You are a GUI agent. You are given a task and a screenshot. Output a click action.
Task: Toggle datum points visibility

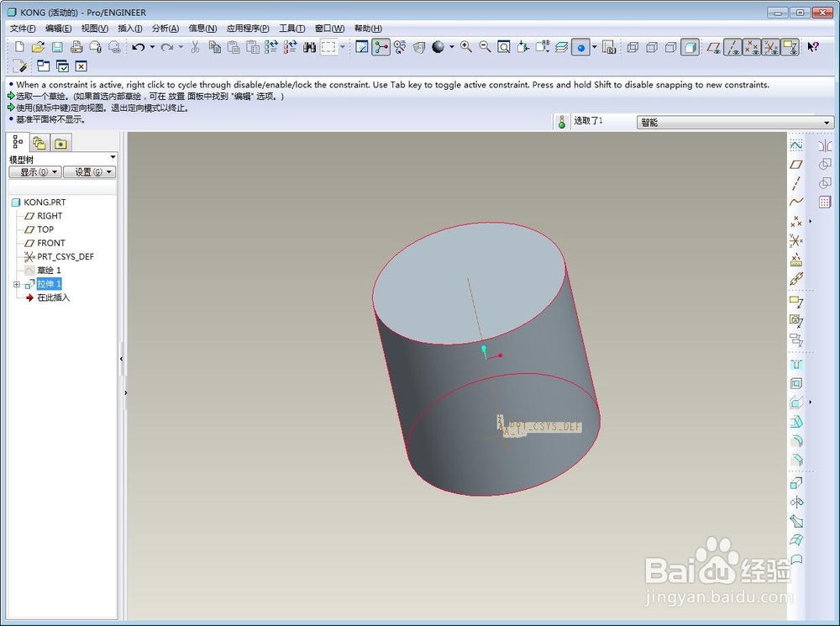pos(752,47)
